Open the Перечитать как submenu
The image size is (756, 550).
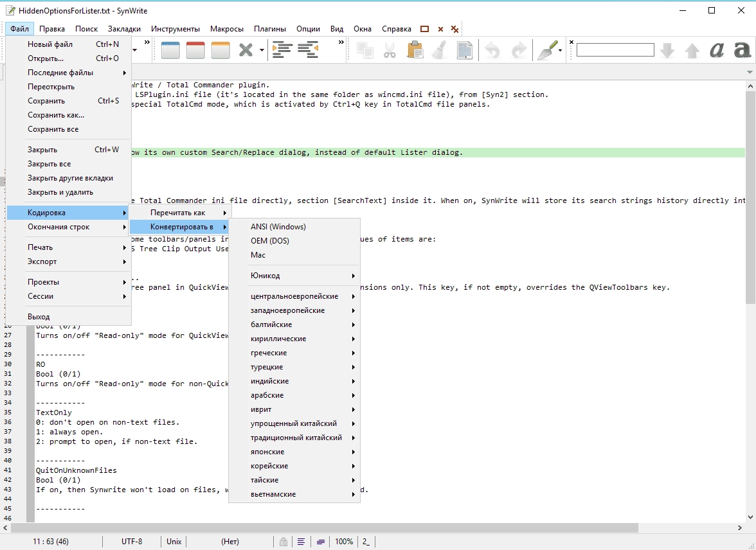[181, 213]
